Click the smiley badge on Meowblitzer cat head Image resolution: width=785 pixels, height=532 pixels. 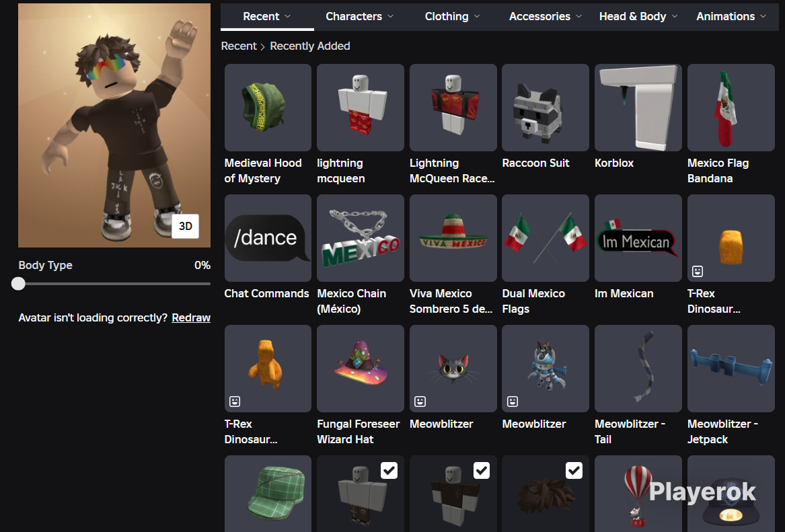(420, 402)
